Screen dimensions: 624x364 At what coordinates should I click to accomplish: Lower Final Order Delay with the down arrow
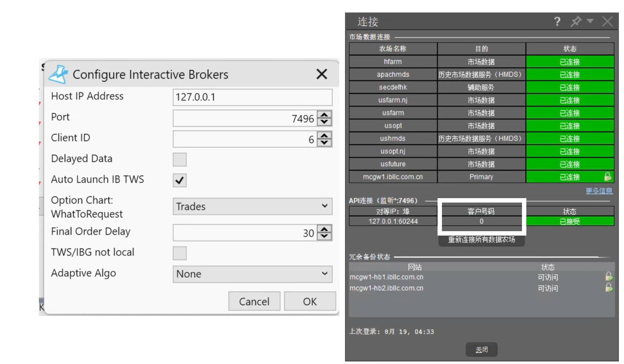pyautogui.click(x=324, y=236)
